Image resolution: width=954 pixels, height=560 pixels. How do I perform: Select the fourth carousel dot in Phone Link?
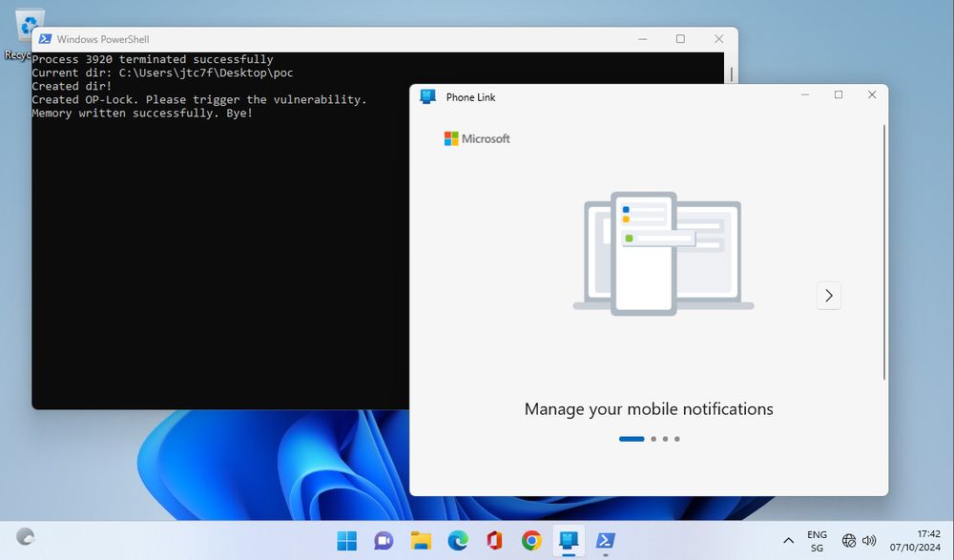pyautogui.click(x=677, y=439)
